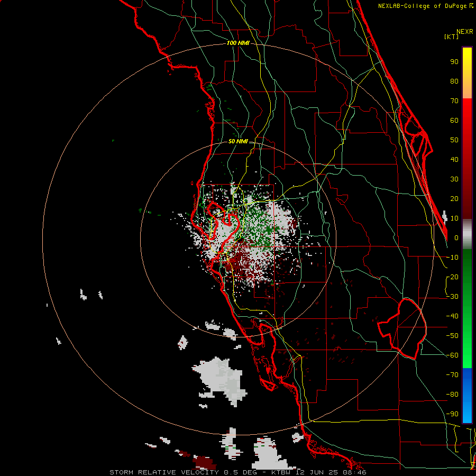Click the "-70" scale value
Screen dimensions: 476x476
click(x=452, y=375)
